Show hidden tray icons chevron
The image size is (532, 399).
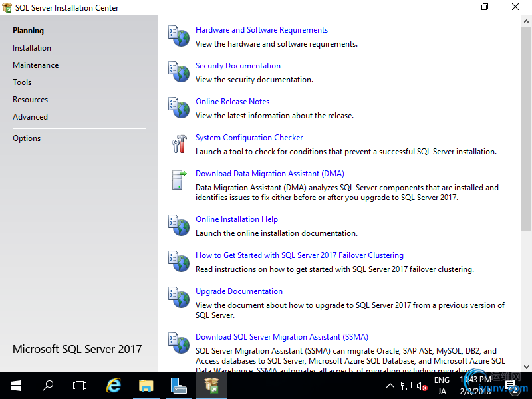tap(390, 386)
